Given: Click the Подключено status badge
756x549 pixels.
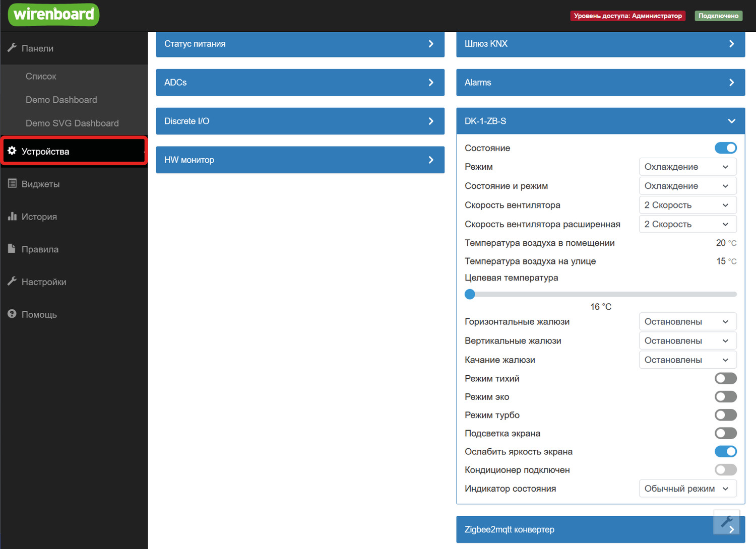Looking at the screenshot, I should coord(718,16).
